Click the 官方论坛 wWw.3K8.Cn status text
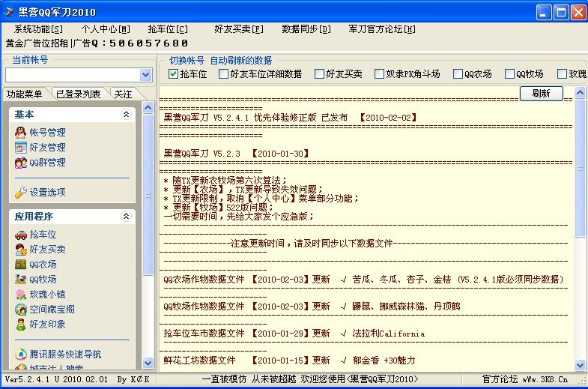 point(525,379)
